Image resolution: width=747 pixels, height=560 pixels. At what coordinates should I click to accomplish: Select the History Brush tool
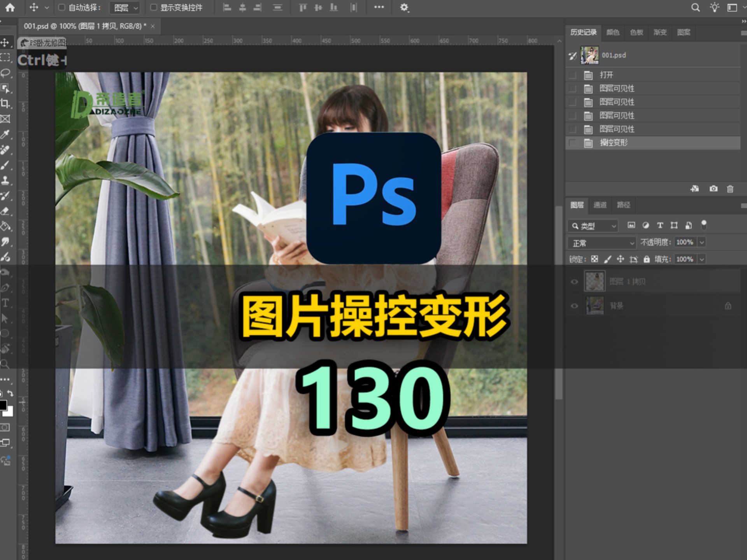5,196
